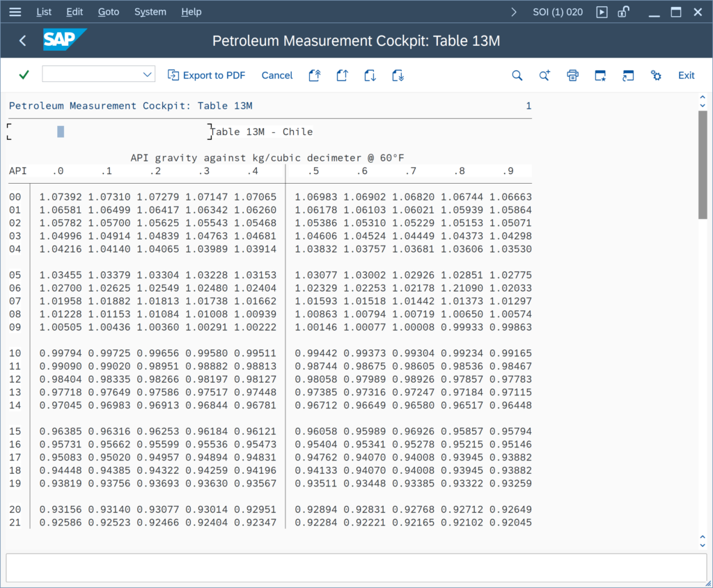Viewport: 713px width, 588px height.
Task: Select value 1.03304 in row 05
Action: pos(158,276)
